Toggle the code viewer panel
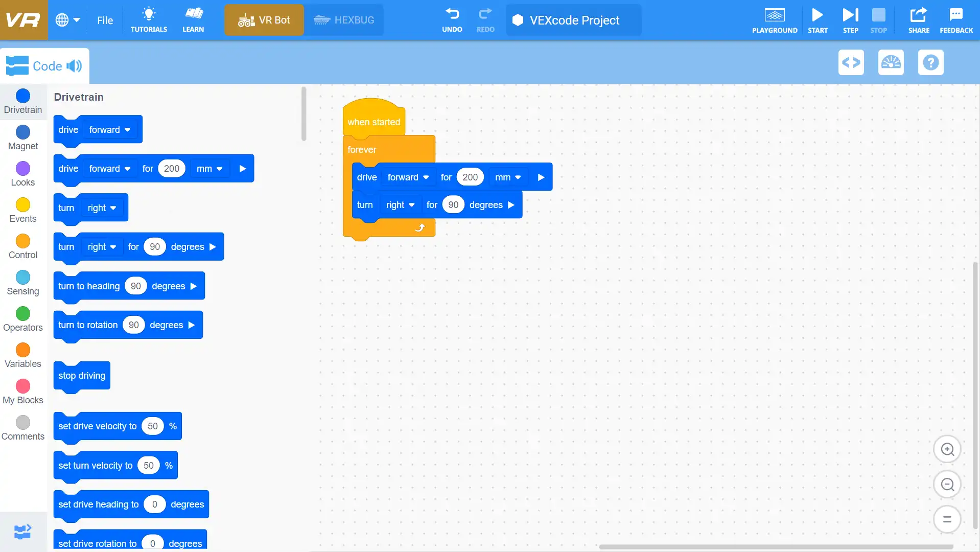The height and width of the screenshot is (552, 980). click(851, 62)
